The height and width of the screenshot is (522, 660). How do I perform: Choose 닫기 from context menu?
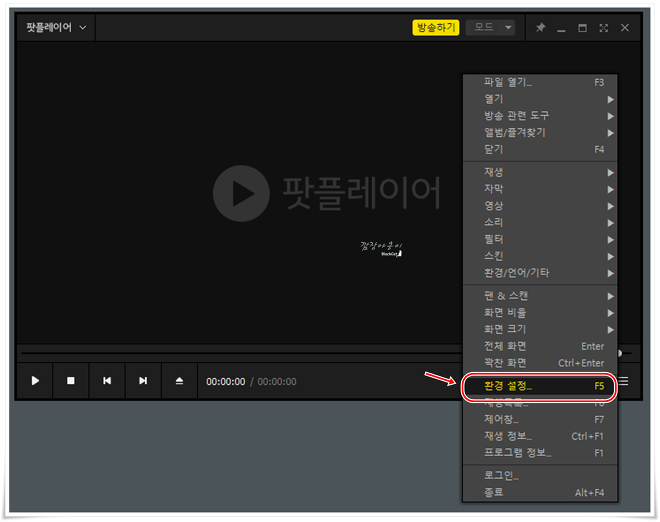(x=540, y=149)
